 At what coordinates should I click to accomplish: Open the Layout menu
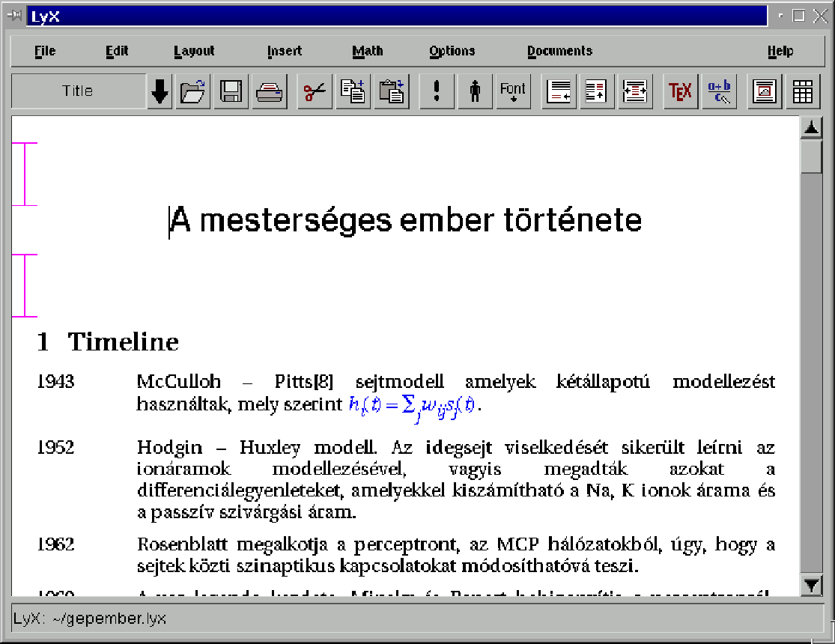[x=194, y=51]
